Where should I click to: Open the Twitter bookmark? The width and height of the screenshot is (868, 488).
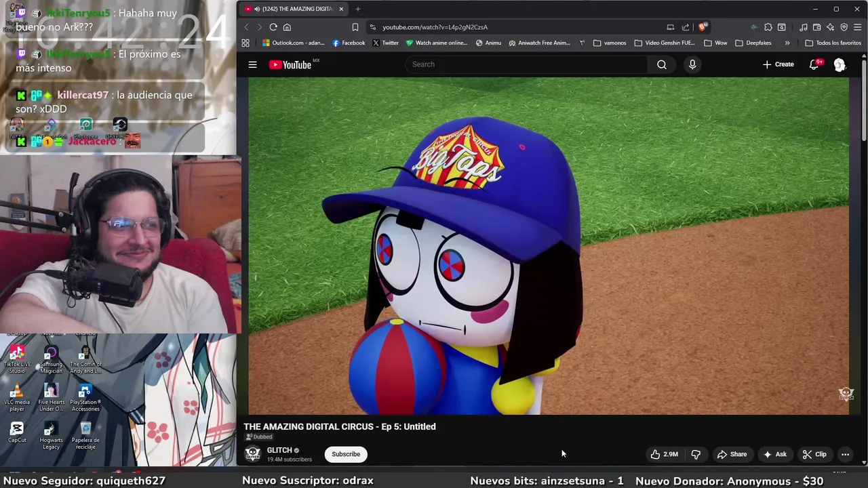pos(385,43)
